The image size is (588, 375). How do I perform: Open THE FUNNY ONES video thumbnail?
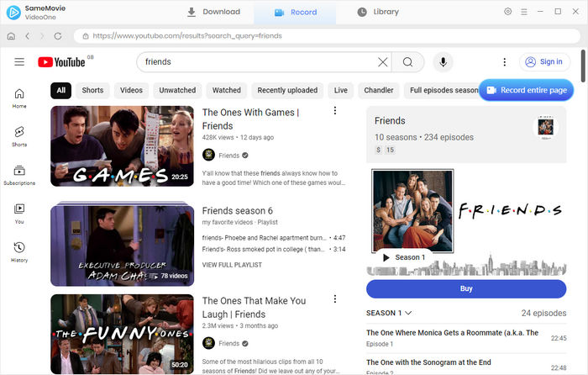tap(123, 334)
